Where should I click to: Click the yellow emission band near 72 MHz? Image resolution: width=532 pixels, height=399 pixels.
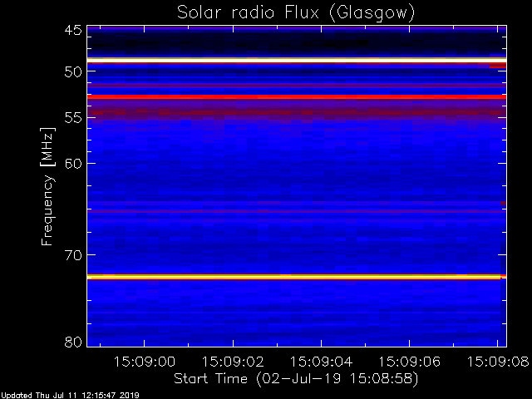click(x=297, y=277)
